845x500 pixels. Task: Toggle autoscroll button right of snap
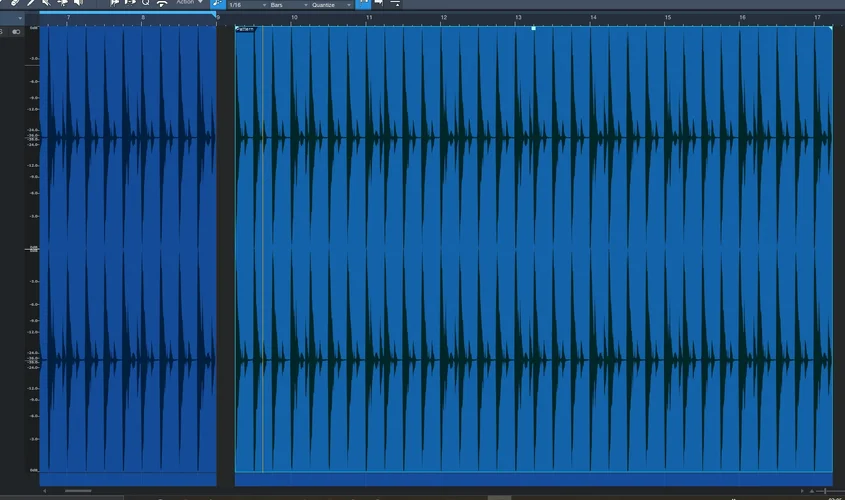point(379,4)
